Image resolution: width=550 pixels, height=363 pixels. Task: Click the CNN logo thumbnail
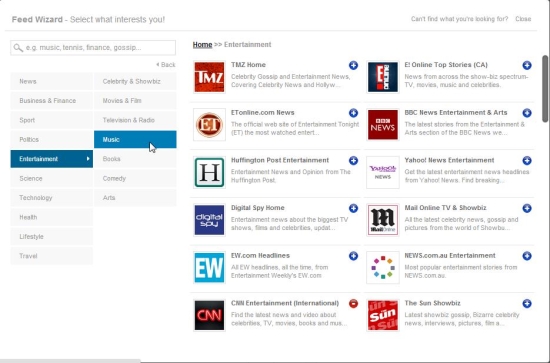(209, 316)
